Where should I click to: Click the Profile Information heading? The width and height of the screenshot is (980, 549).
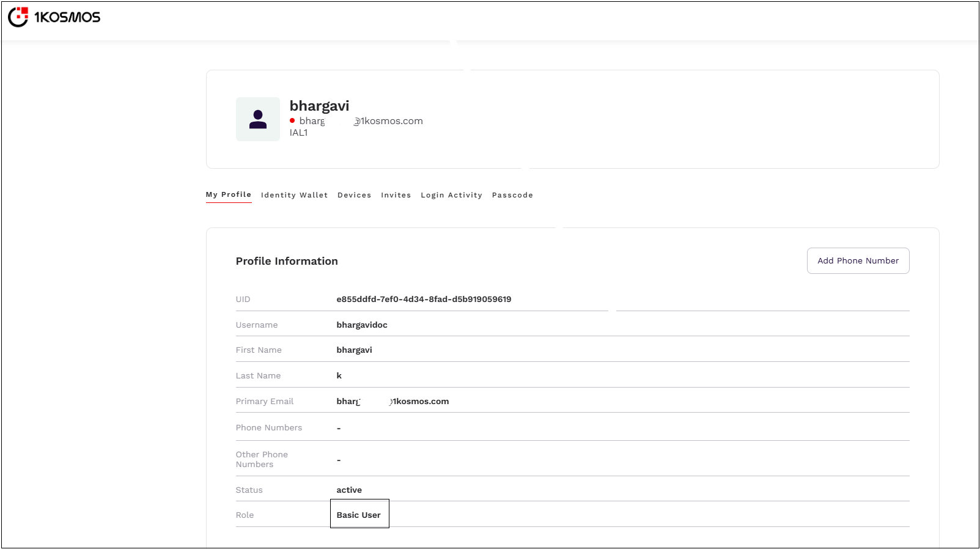(x=287, y=262)
